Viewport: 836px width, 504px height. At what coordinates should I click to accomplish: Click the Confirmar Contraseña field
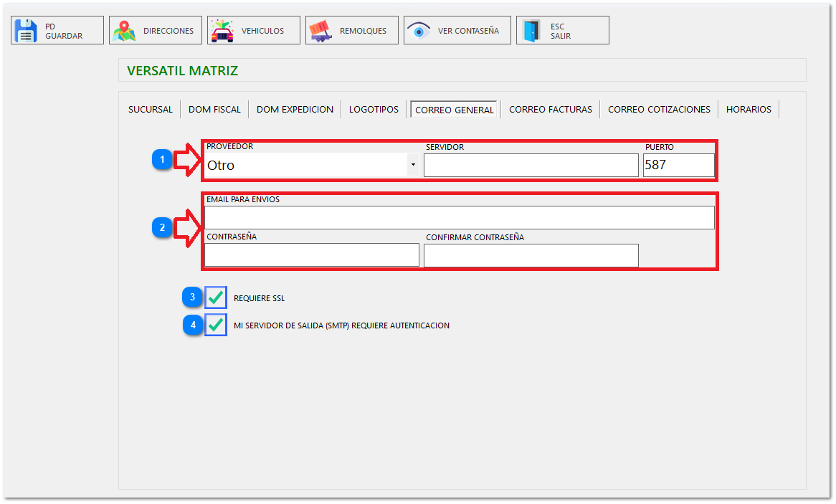(531, 255)
